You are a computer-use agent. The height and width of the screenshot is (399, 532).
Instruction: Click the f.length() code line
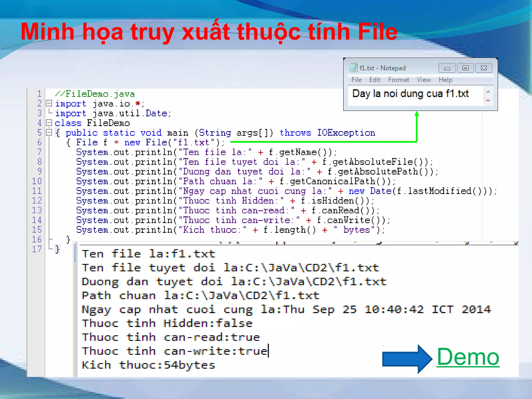coord(230,230)
